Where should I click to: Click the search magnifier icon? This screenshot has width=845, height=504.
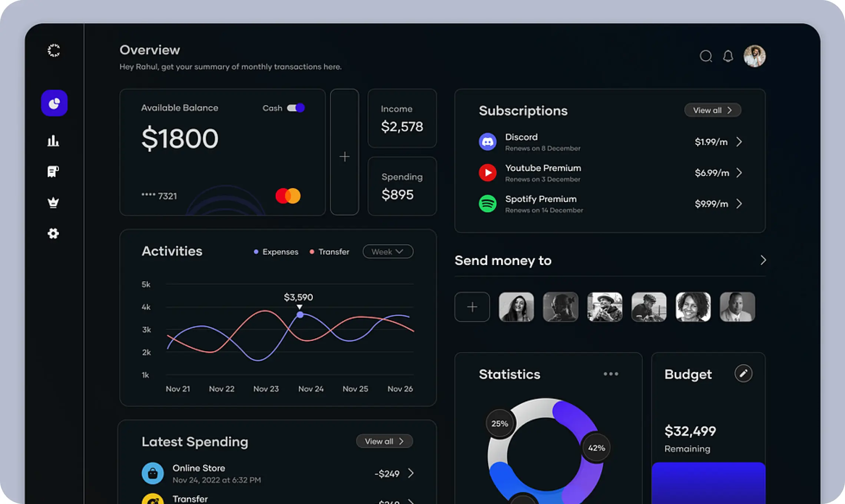click(706, 56)
